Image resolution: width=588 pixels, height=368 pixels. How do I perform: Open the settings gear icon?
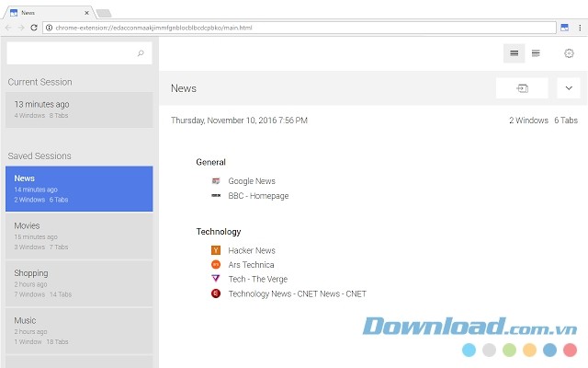(x=569, y=53)
